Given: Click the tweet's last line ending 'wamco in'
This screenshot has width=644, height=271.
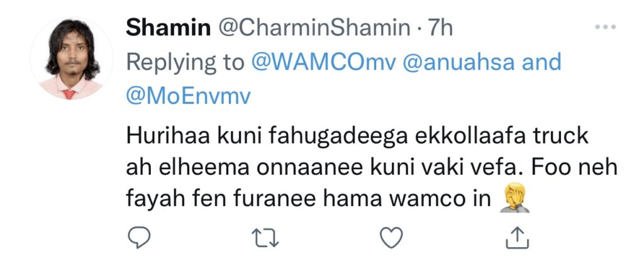Looking at the screenshot, I should pos(308,199).
